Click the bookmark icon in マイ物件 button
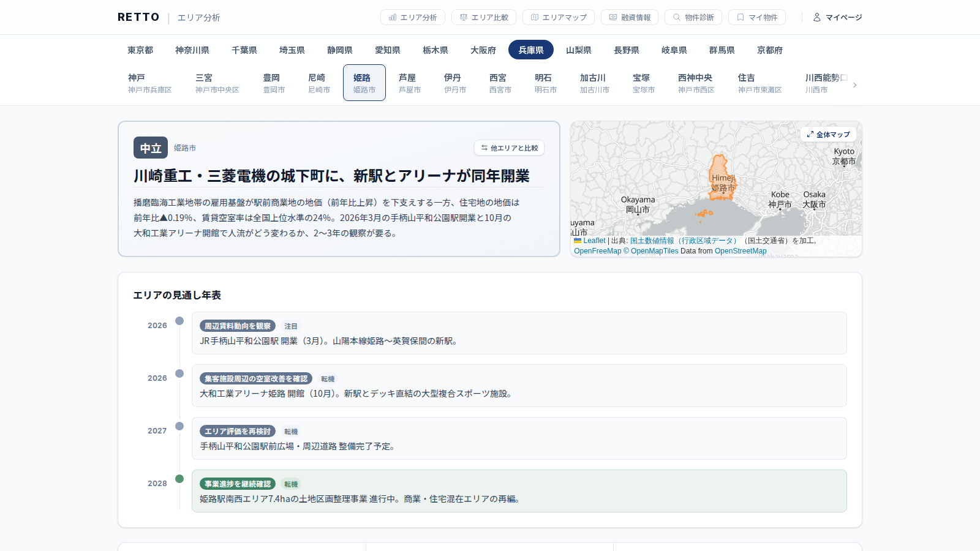The image size is (980, 551). [x=741, y=17]
